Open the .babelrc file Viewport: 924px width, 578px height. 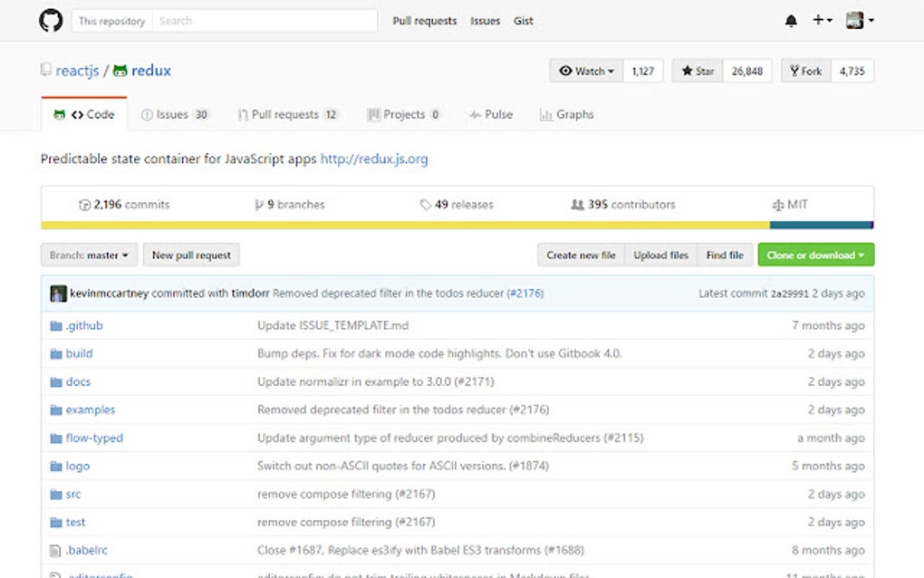point(87,550)
